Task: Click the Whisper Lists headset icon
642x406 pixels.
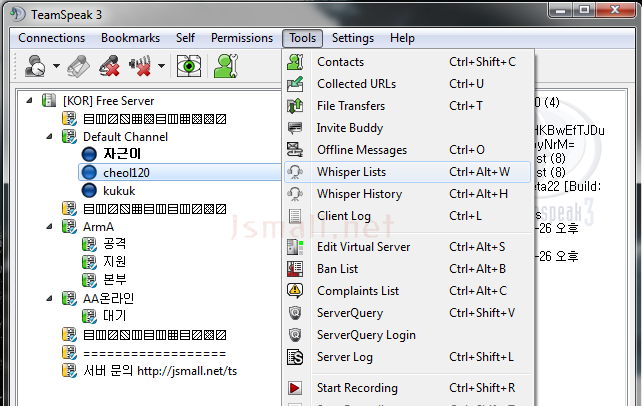Action: point(295,172)
